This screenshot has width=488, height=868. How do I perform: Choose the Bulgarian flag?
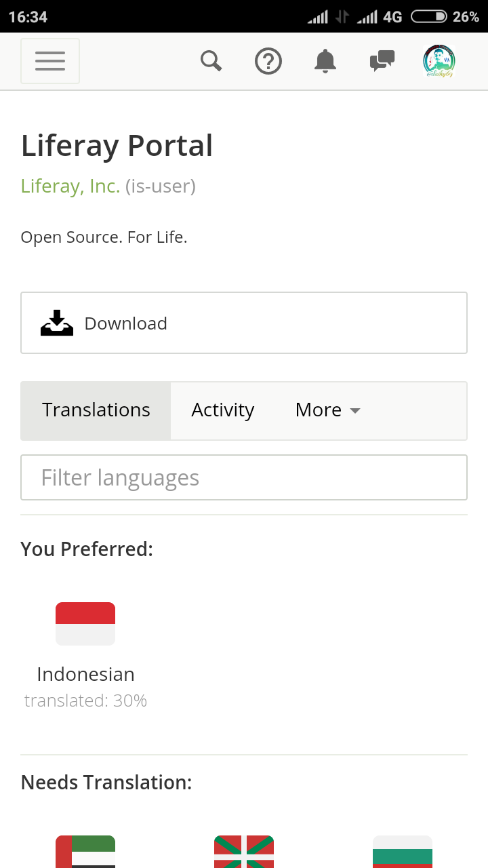pos(403,852)
